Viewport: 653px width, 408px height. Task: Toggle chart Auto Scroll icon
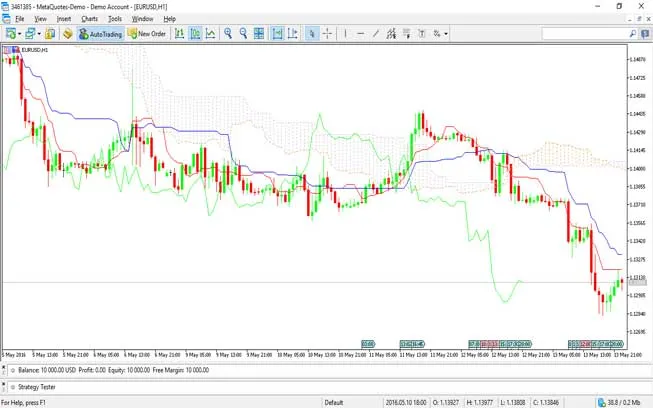[277, 34]
